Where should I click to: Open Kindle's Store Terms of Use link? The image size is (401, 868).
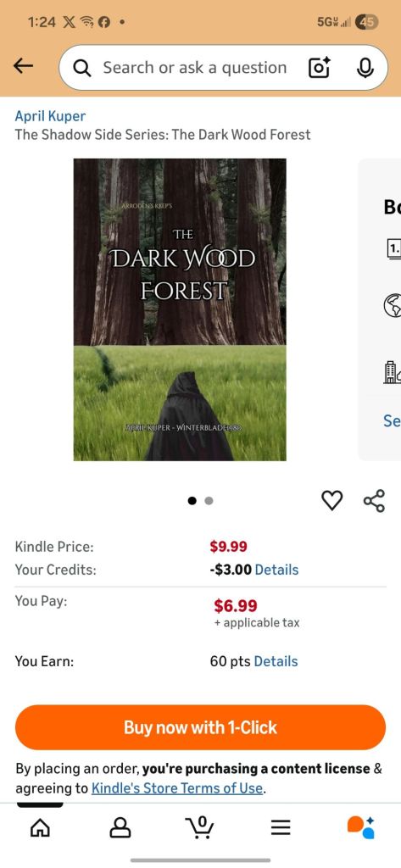[177, 787]
